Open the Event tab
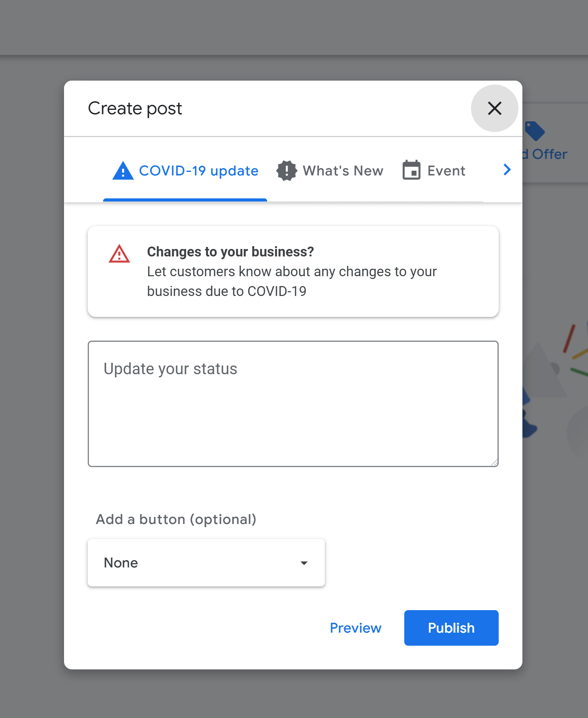The height and width of the screenshot is (718, 588). pos(434,171)
